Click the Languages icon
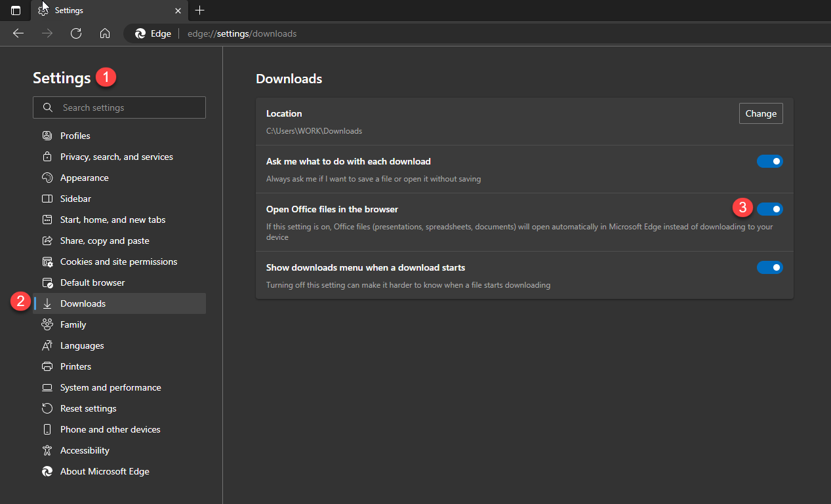Image resolution: width=831 pixels, height=504 pixels. point(47,345)
